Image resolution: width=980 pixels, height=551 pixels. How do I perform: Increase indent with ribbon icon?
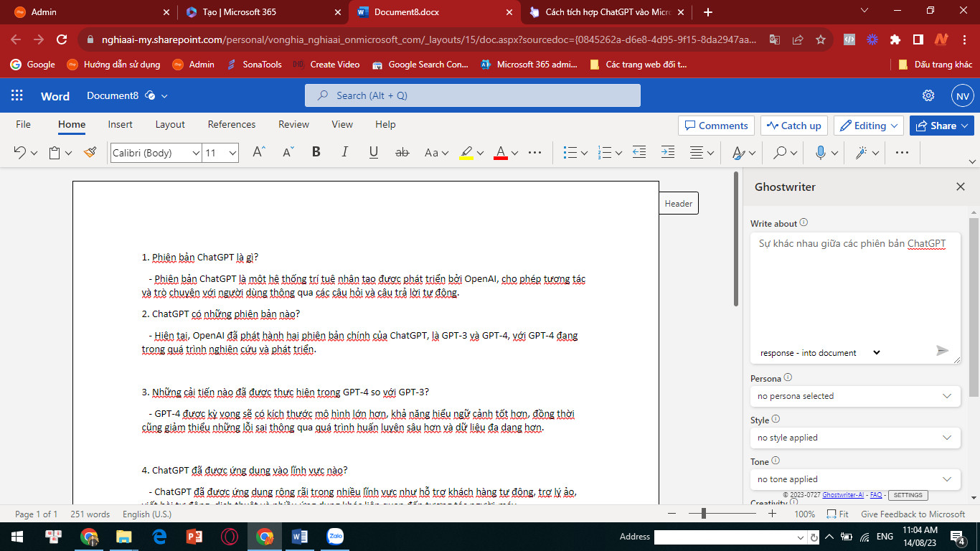667,153
